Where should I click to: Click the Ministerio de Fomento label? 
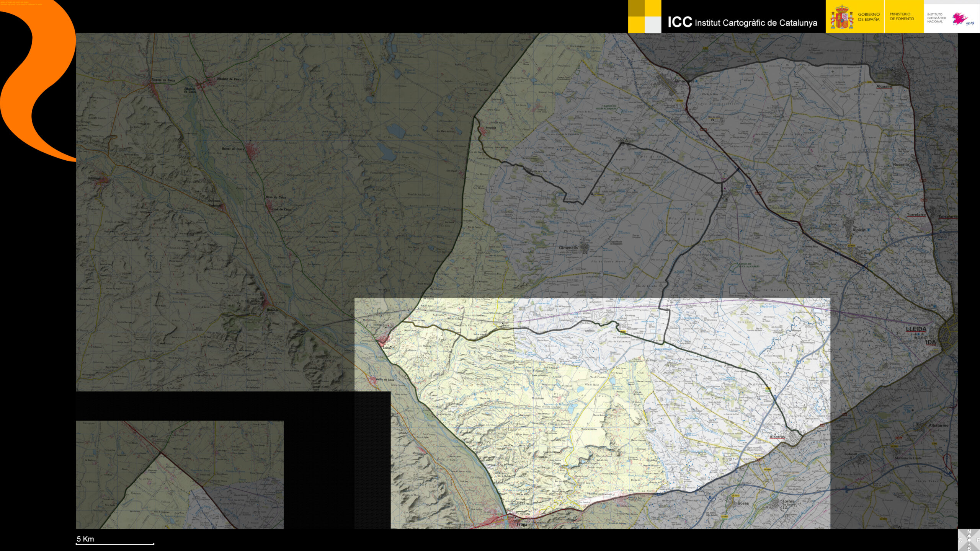[902, 16]
